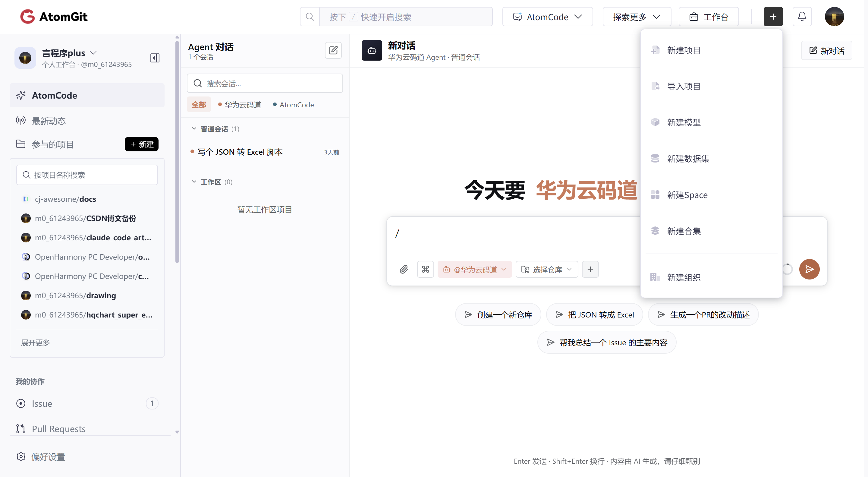Open the @华为云码道 agent dropdown
868x477 pixels.
[x=474, y=269]
